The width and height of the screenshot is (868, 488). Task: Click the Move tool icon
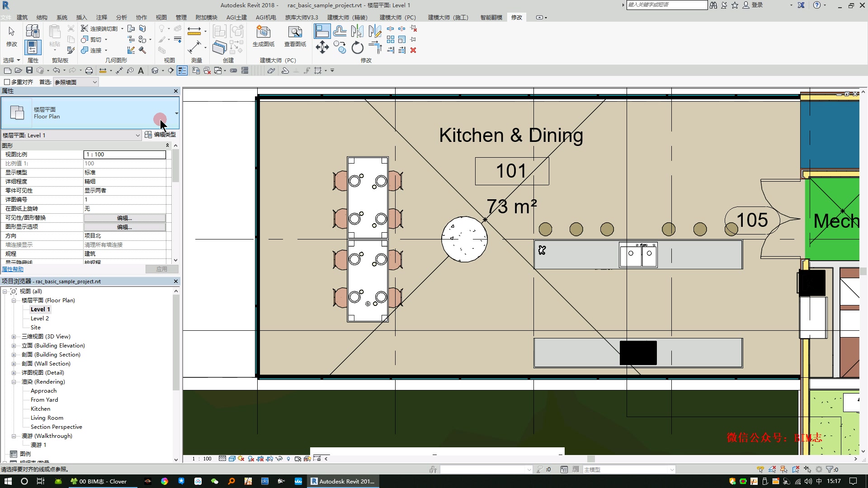tap(322, 47)
